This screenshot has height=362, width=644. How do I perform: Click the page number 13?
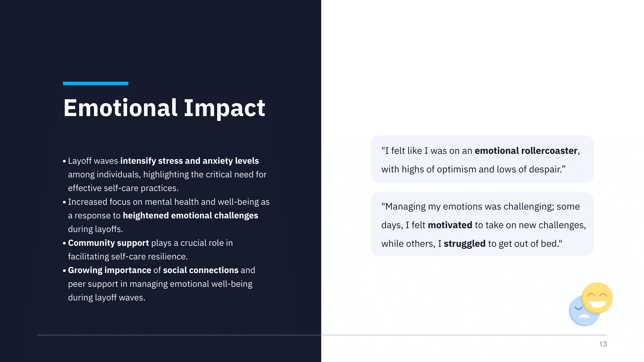603,344
